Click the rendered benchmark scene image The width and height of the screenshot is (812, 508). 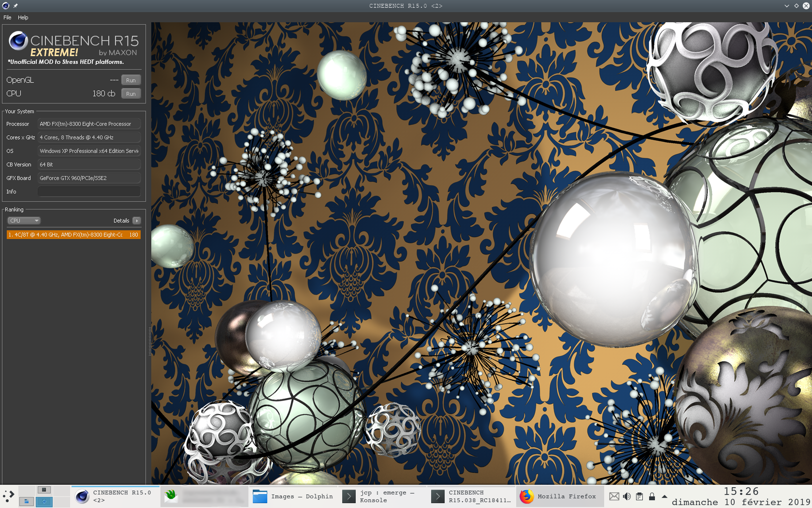pyautogui.click(x=481, y=253)
